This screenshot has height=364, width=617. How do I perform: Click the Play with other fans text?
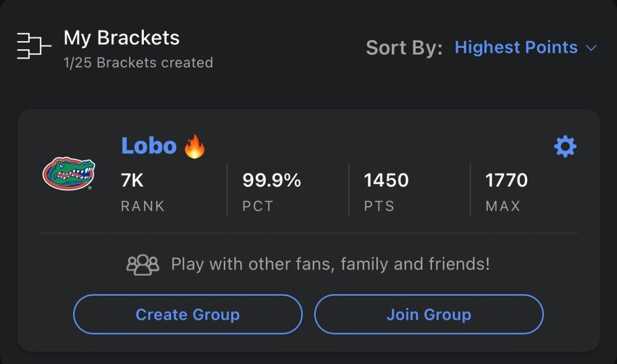point(330,265)
